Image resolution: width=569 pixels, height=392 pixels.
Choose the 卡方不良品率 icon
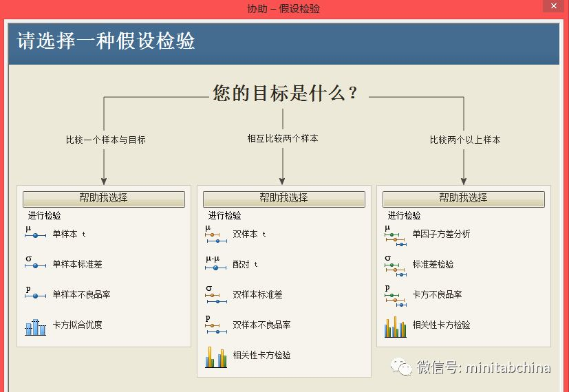[395, 295]
